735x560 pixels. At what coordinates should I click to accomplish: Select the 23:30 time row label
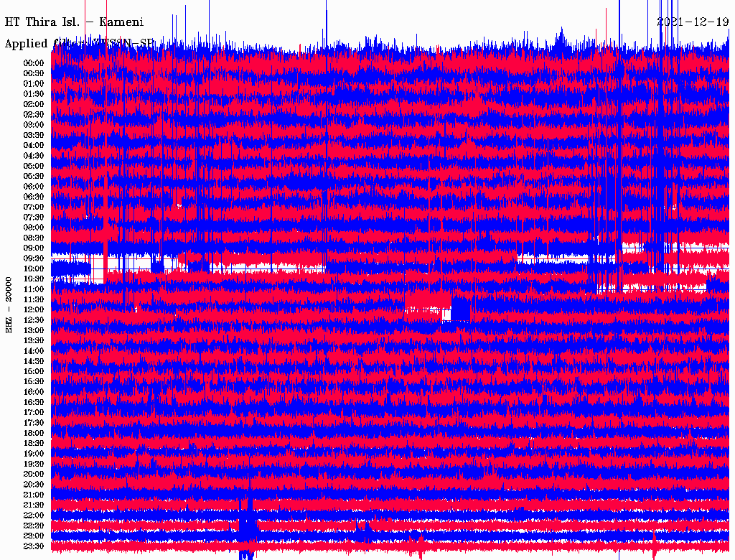click(x=34, y=546)
